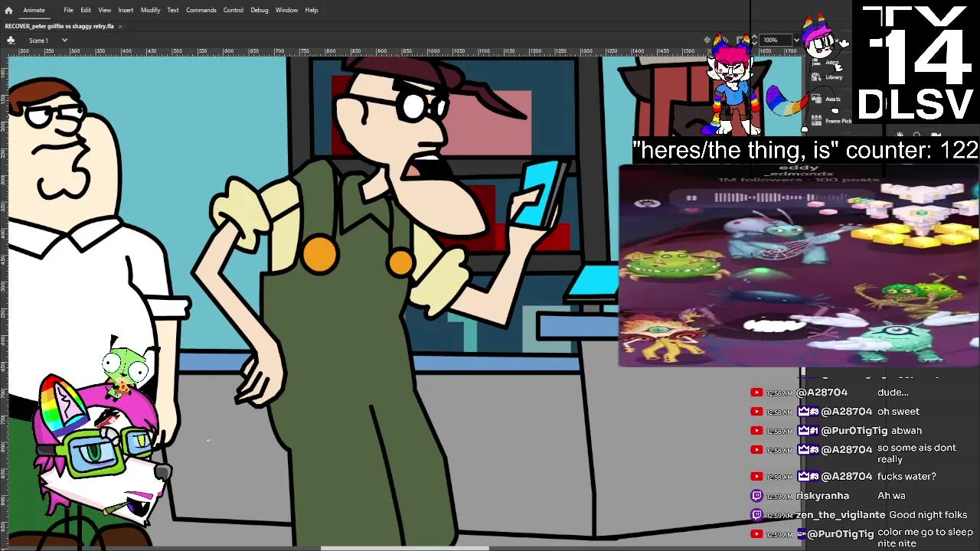
Task: Open the Insert menu
Action: coord(126,10)
